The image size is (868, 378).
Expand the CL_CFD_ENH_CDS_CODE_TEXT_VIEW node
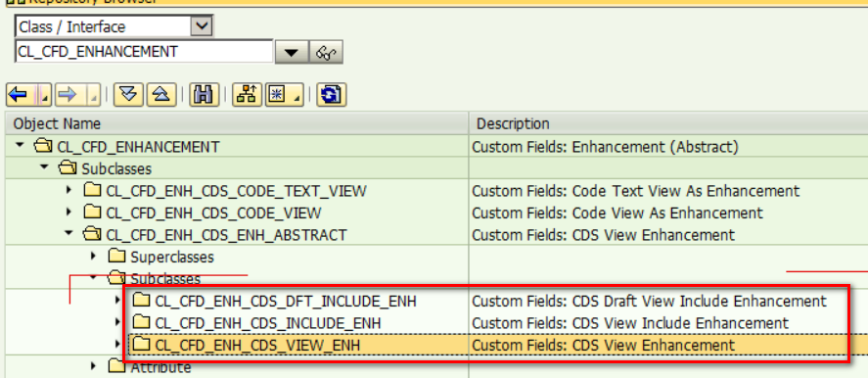coord(69,190)
